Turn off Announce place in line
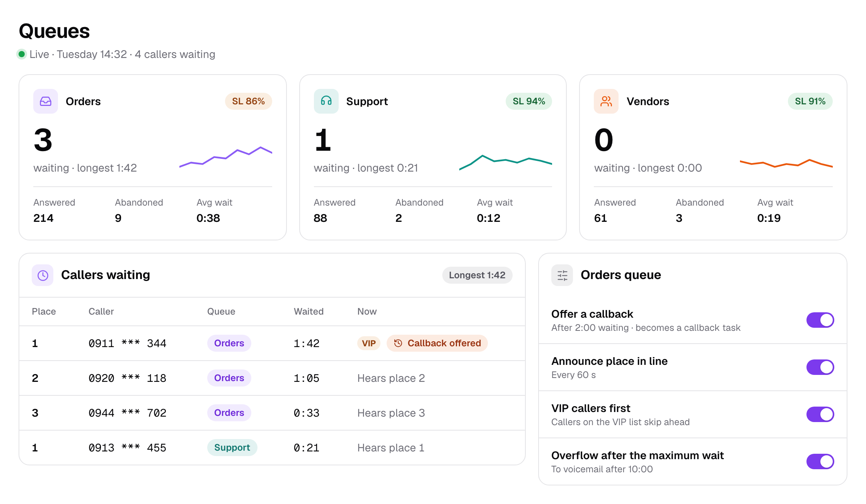 (x=820, y=367)
